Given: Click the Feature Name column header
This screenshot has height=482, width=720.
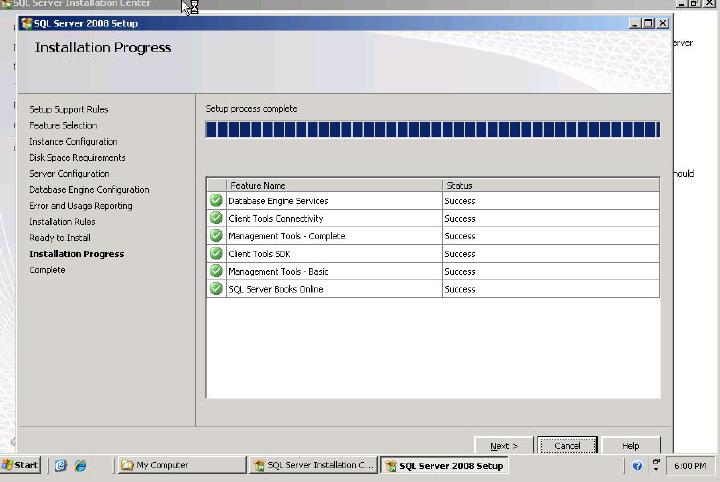Looking at the screenshot, I should pos(334,185).
